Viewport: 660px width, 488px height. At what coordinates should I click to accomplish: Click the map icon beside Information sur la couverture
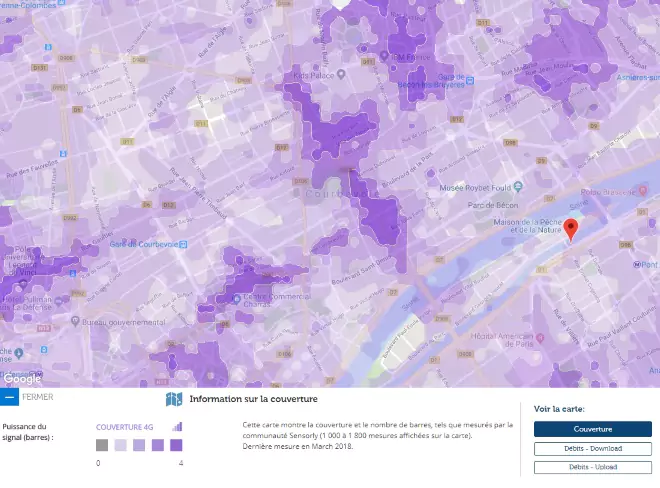click(174, 399)
